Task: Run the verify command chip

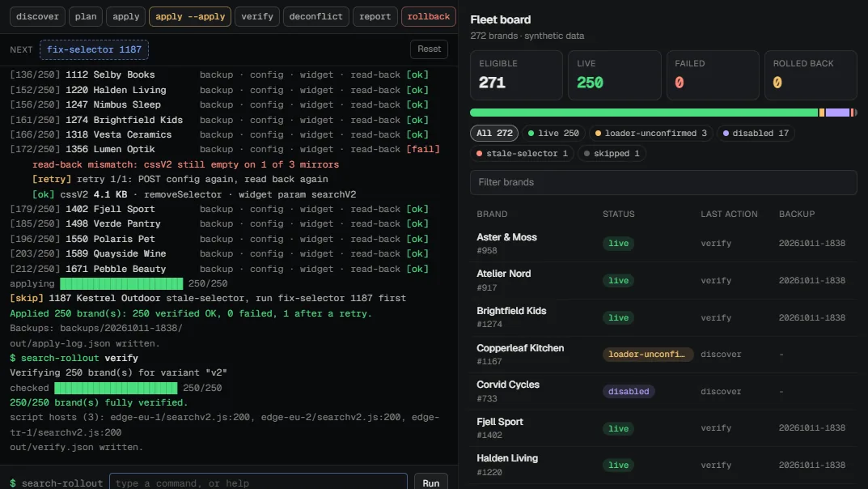Action: tap(257, 17)
